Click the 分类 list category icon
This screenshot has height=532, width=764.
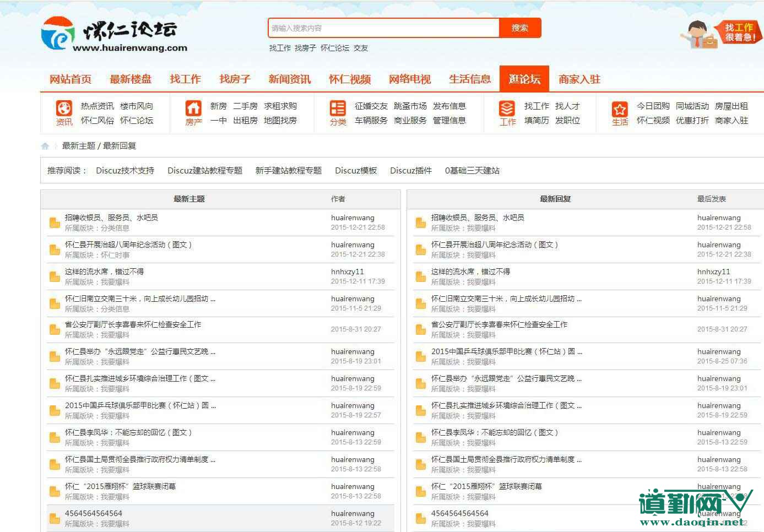(x=338, y=107)
